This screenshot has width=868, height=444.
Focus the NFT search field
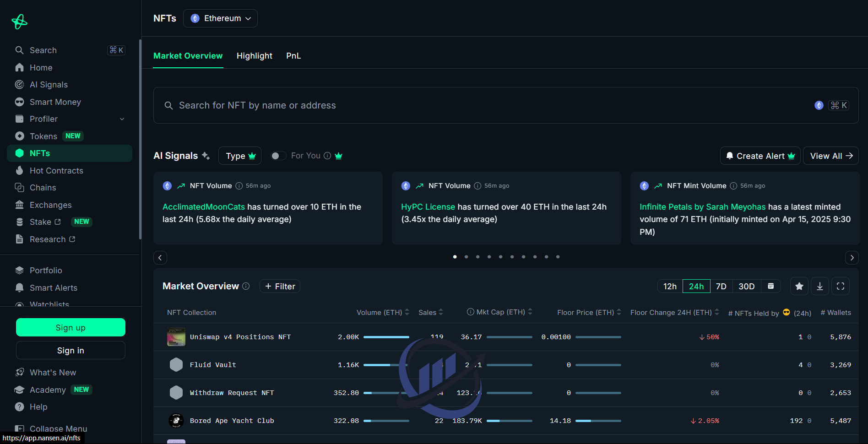506,105
